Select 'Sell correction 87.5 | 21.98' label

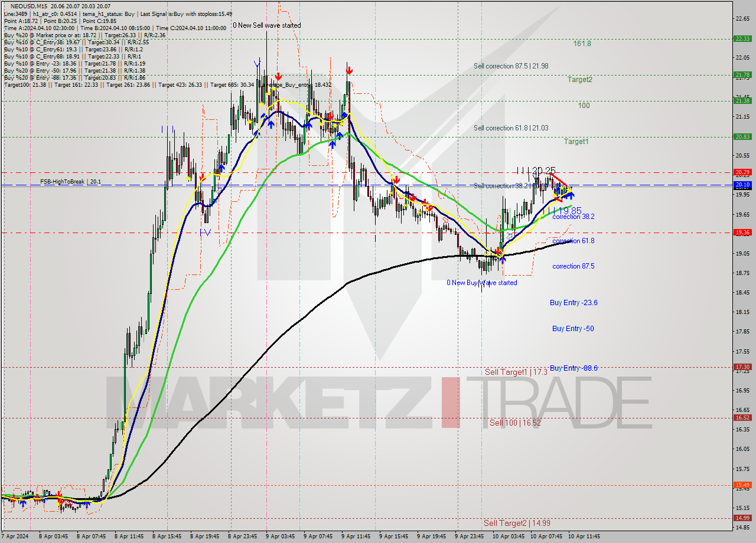[511, 66]
